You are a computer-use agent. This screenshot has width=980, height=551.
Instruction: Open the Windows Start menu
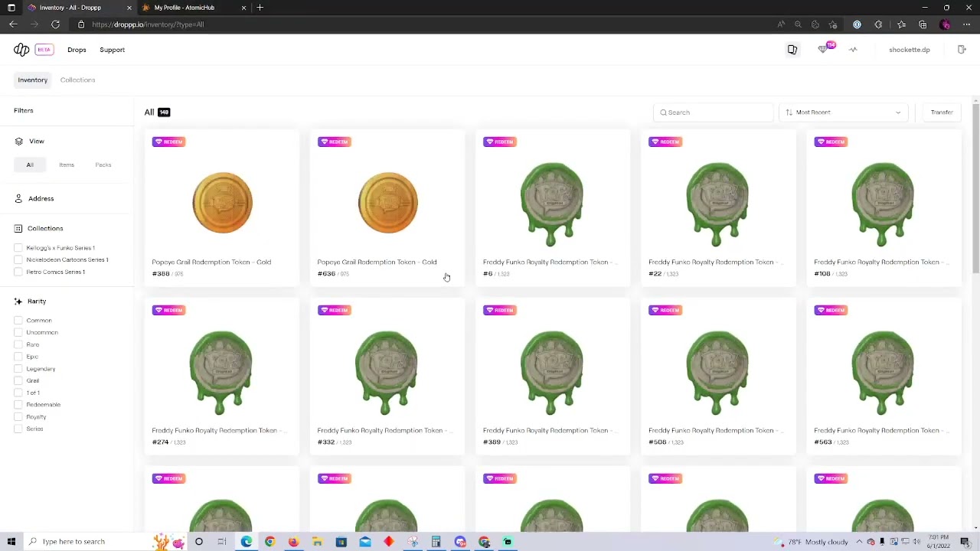coord(11,542)
